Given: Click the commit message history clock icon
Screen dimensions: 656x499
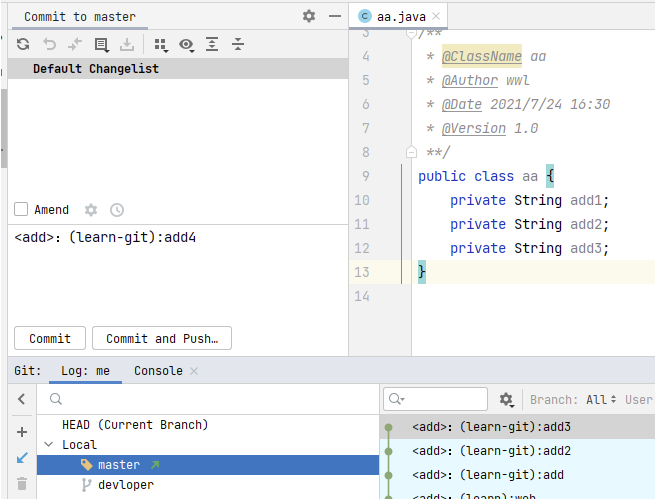Looking at the screenshot, I should coord(117,210).
